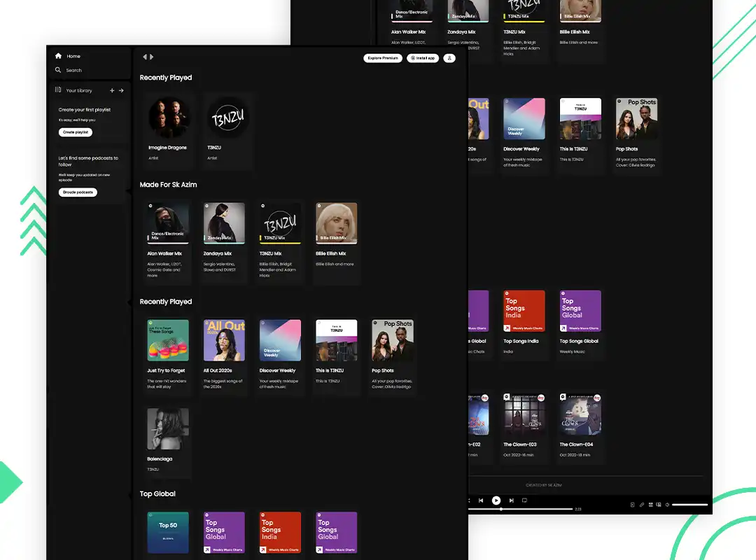Click the forward navigation arrow
This screenshot has height=560, width=756.
pos(150,57)
